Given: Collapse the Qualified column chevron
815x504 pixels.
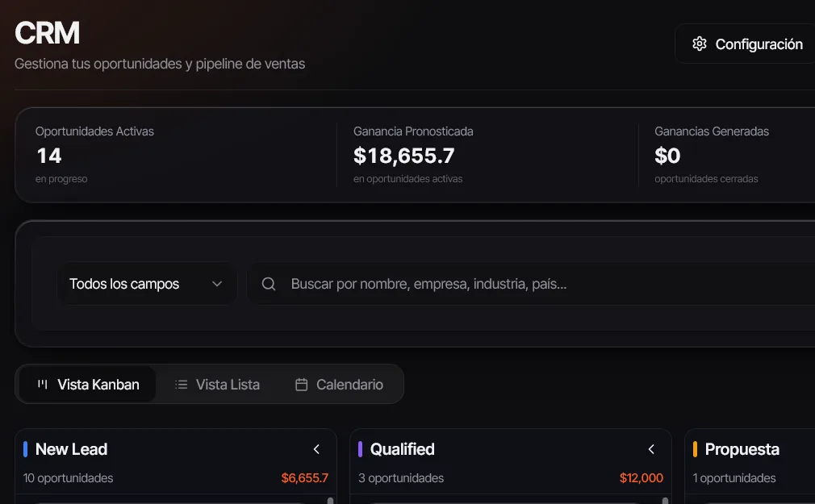Looking at the screenshot, I should pos(651,449).
